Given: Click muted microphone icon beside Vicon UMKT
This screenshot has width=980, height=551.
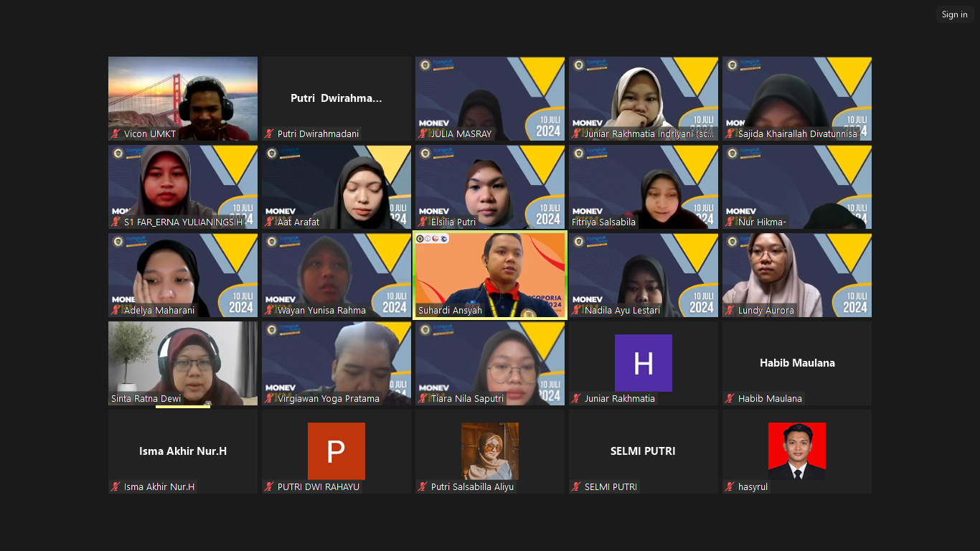Looking at the screenshot, I should click(116, 134).
